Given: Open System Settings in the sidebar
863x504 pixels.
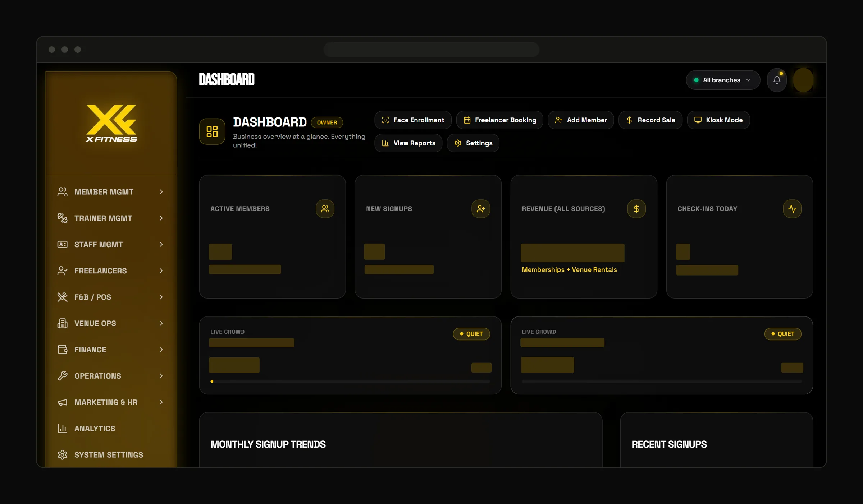Looking at the screenshot, I should point(111,455).
